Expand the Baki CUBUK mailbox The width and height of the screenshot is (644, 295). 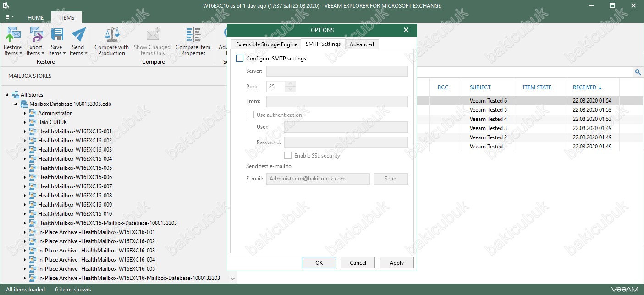[x=25, y=122]
